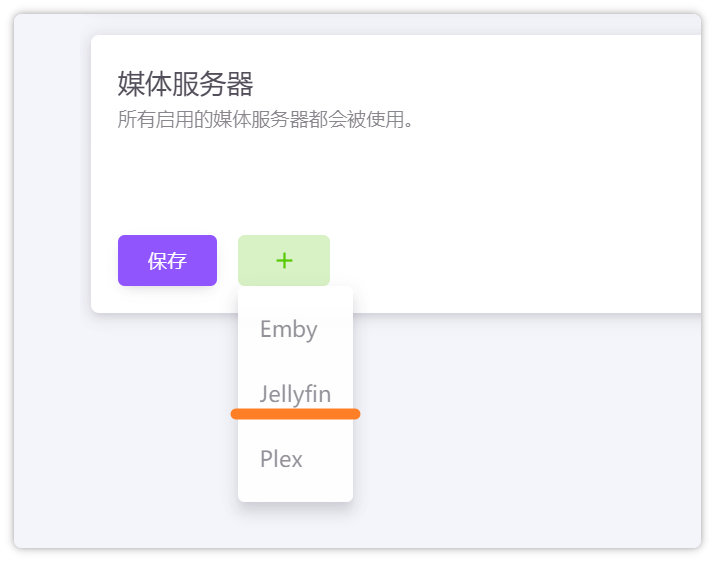Click the light green button beside 保存

coord(284,261)
